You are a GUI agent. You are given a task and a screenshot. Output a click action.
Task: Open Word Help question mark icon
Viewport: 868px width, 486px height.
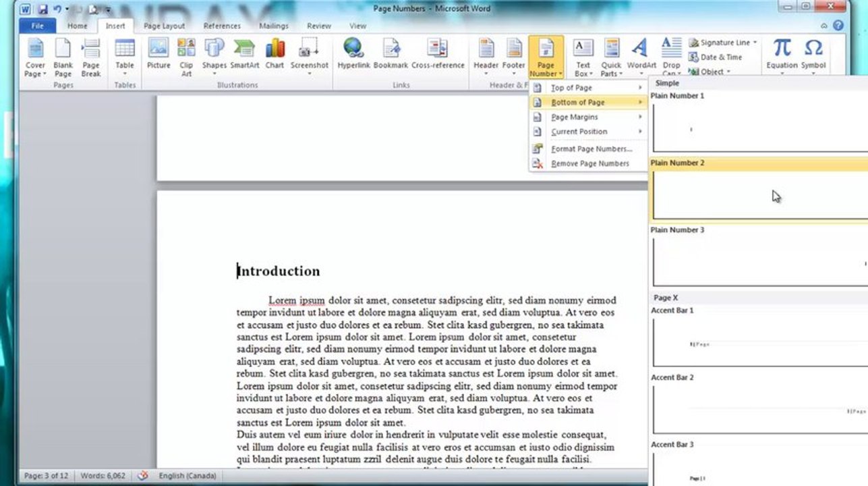[838, 26]
